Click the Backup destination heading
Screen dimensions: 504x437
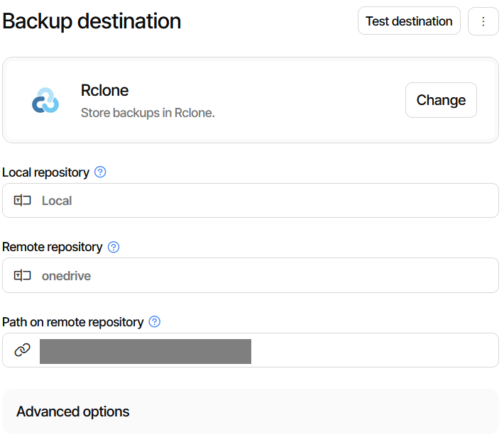[x=92, y=21]
